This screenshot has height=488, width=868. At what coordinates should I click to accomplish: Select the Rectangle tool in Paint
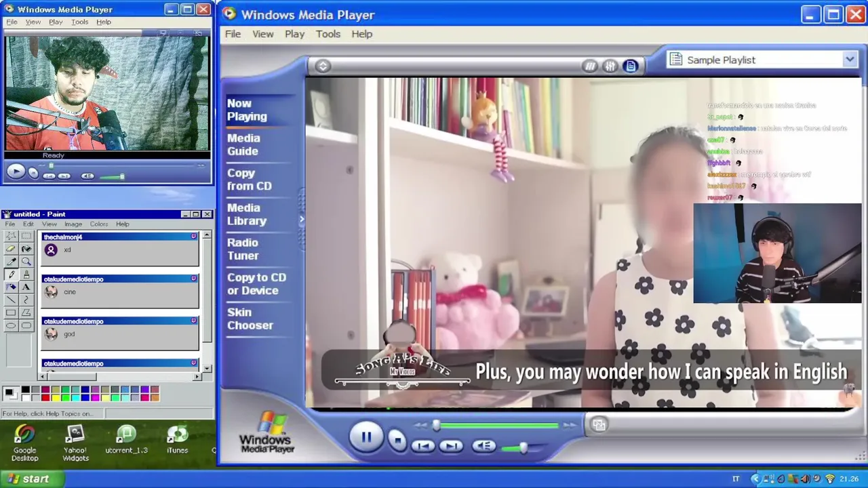coord(11,312)
